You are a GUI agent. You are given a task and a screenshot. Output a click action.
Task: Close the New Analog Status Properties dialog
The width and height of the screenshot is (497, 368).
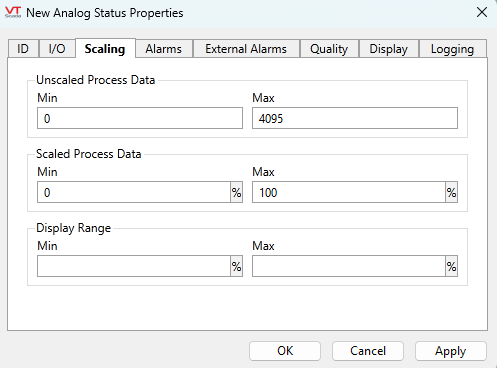point(482,12)
